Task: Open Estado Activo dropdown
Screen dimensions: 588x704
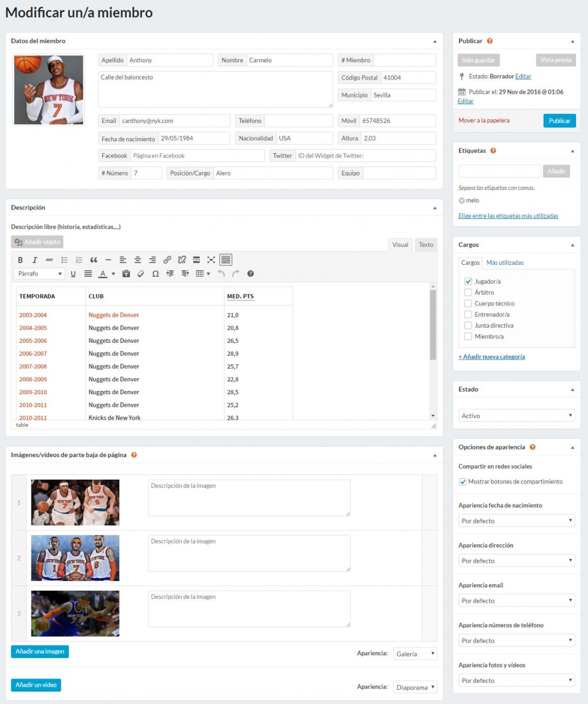Action: coord(517,415)
